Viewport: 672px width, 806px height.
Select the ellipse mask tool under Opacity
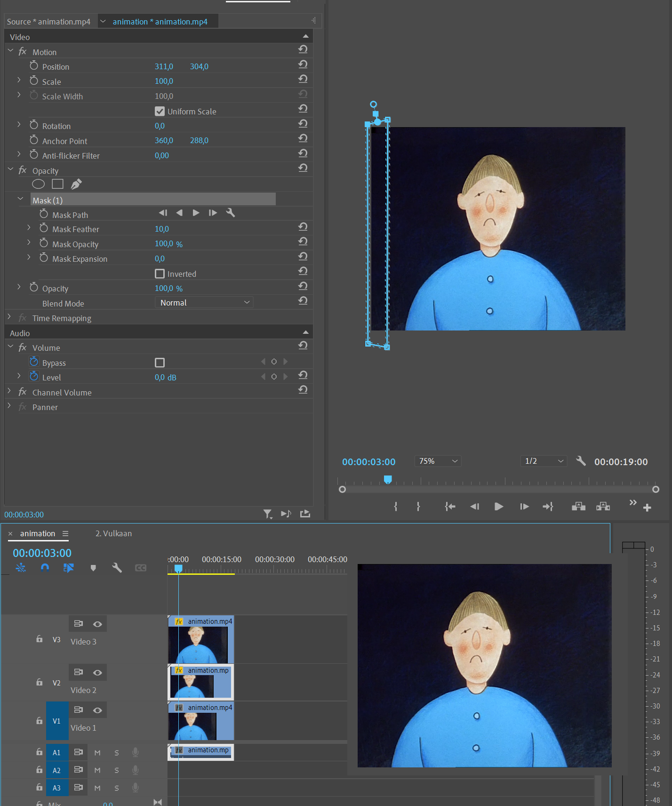38,184
